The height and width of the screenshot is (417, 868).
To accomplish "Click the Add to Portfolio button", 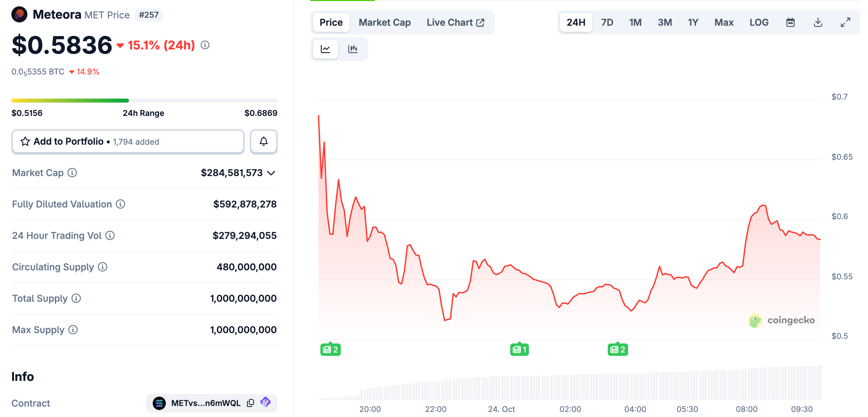I will tap(128, 142).
